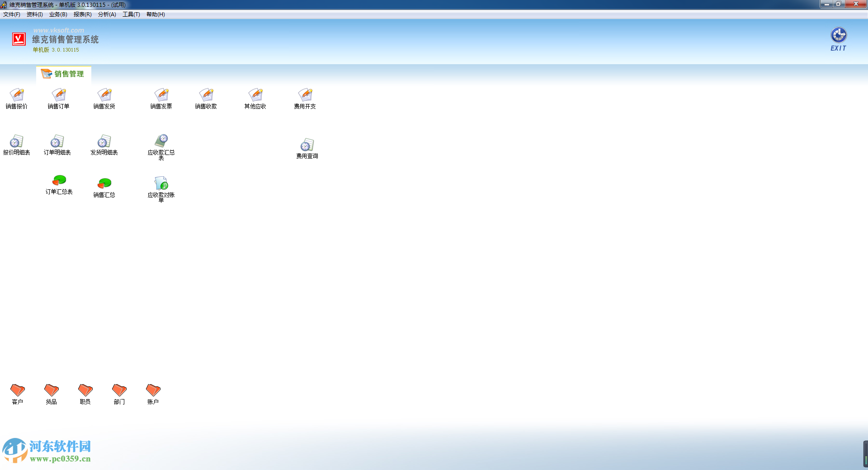Open the 费用查询 expense query icon

tap(307, 149)
